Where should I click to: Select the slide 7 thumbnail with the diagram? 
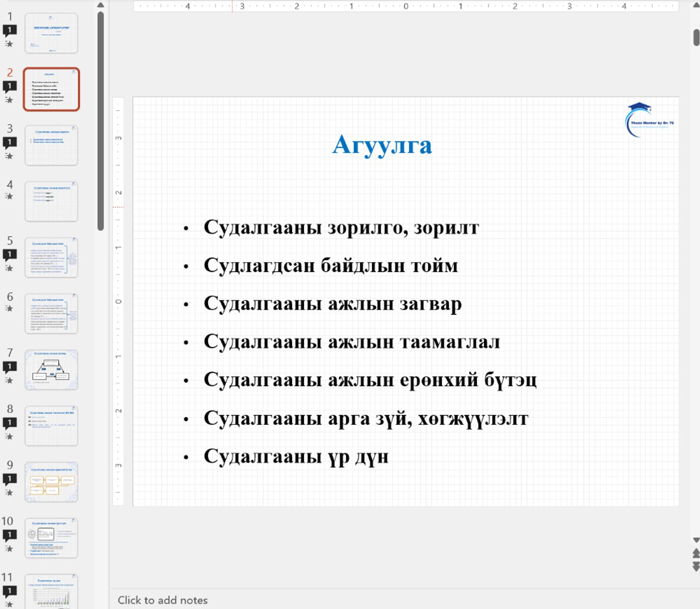point(51,369)
